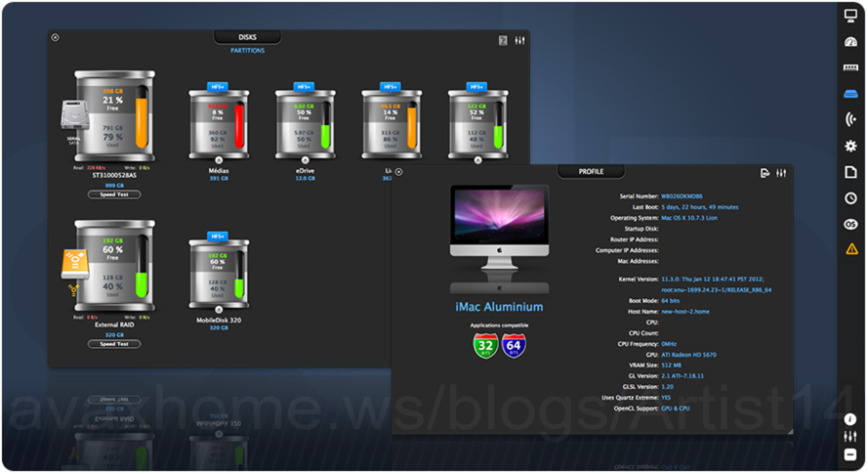Click the 32 bits compatibility badge
This screenshot has width=868, height=474.
click(485, 346)
